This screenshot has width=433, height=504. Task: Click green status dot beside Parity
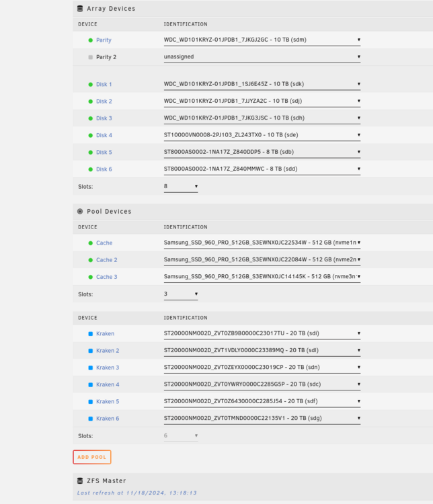(x=90, y=40)
